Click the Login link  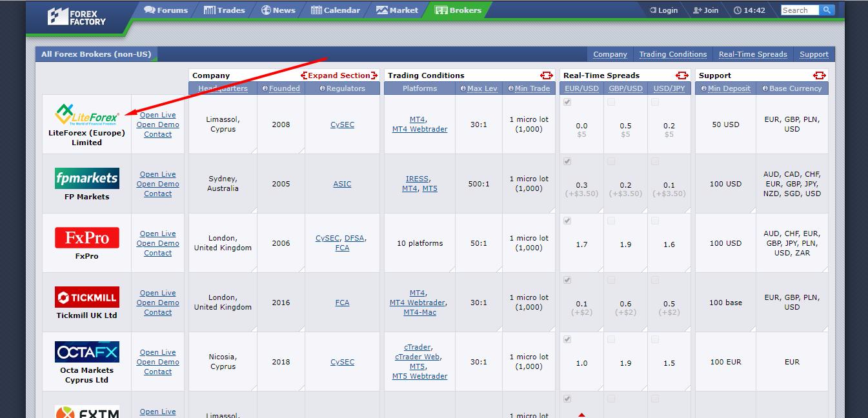pos(663,10)
